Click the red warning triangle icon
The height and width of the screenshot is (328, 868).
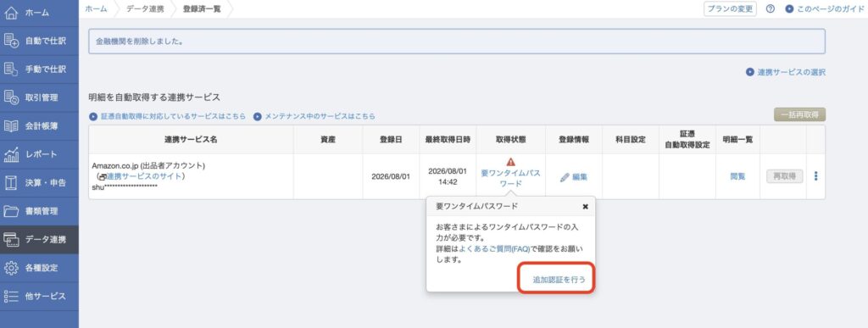click(x=511, y=162)
